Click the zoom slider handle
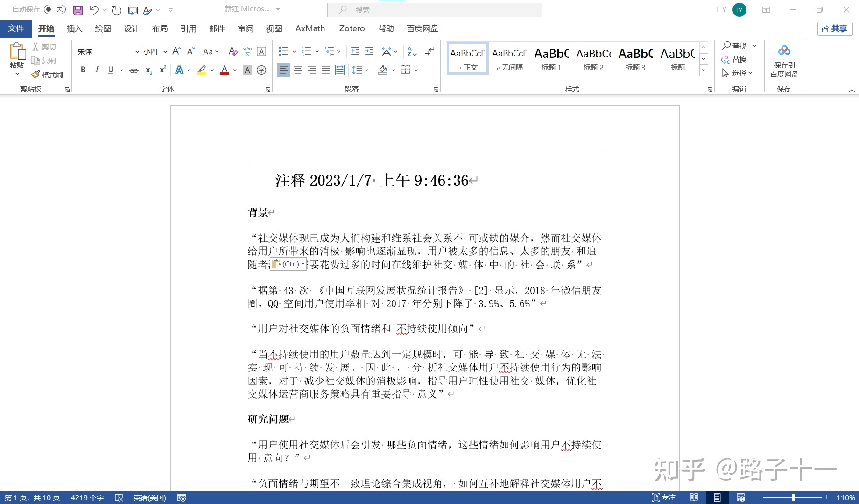This screenshot has width=859, height=504. 793,497
